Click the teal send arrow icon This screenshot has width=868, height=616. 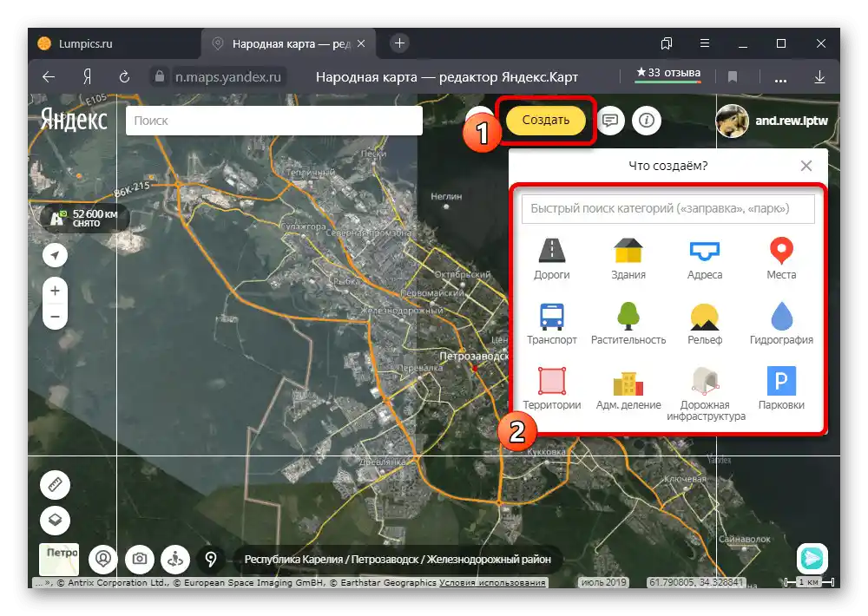tap(812, 558)
